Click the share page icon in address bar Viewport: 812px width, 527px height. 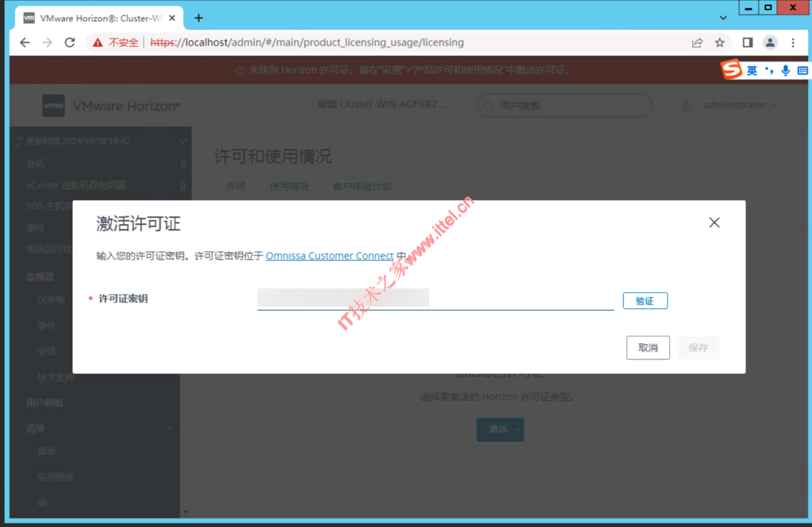[x=697, y=43]
